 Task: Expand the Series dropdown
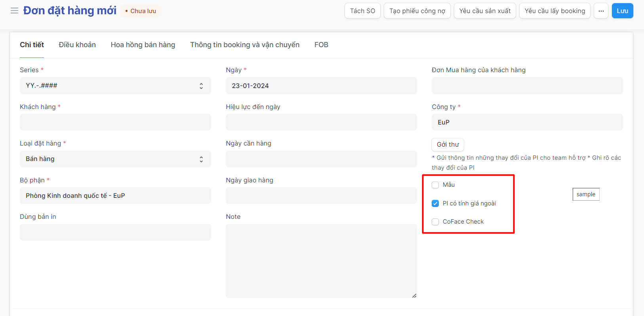click(x=115, y=86)
